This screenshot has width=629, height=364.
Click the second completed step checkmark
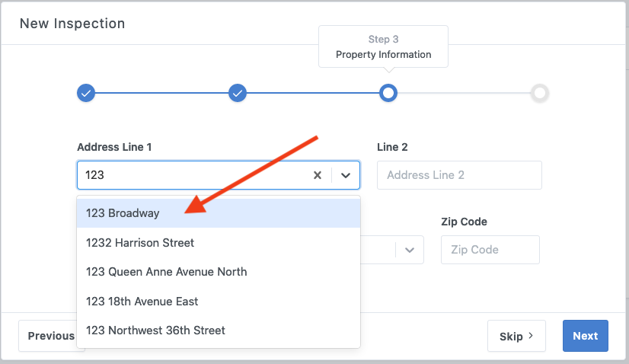pyautogui.click(x=238, y=93)
